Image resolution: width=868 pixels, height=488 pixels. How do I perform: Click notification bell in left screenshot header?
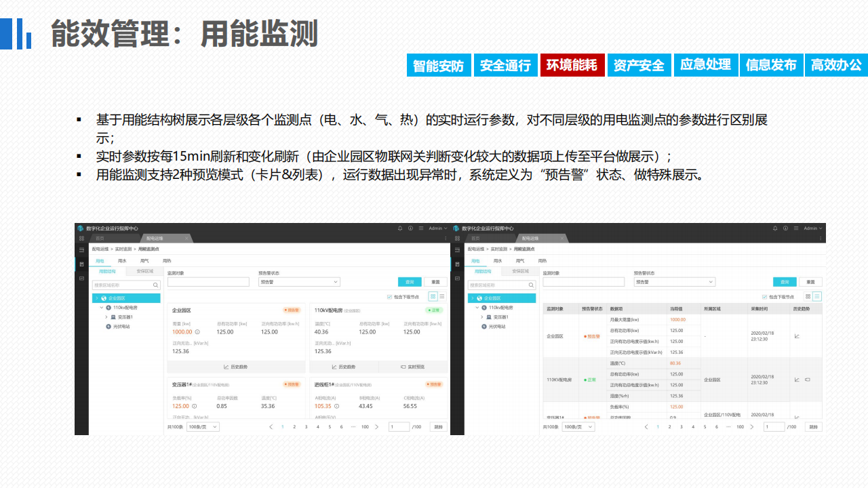[400, 228]
